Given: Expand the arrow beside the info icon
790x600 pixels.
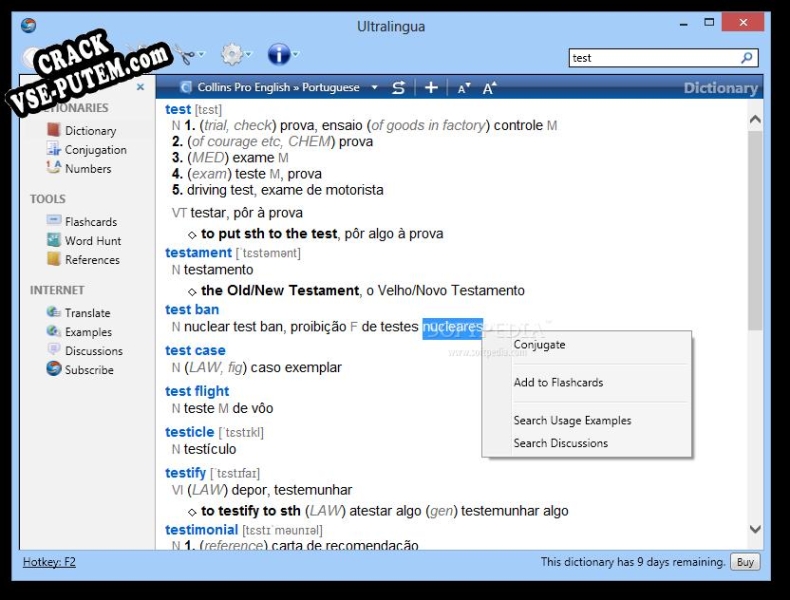Looking at the screenshot, I should [296, 54].
